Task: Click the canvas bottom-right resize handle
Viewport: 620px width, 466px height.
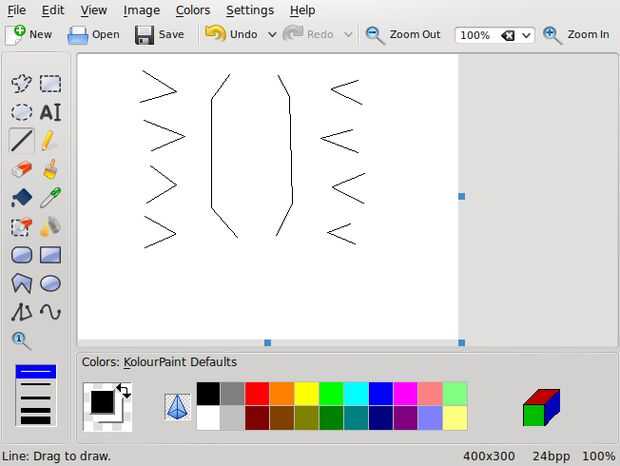Action: [x=461, y=343]
